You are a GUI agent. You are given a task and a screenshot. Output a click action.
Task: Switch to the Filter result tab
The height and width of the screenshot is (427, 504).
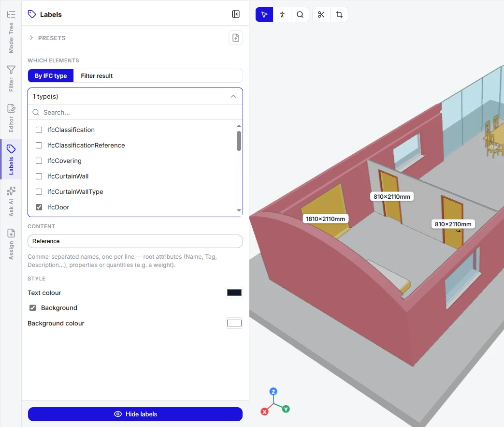click(x=97, y=75)
